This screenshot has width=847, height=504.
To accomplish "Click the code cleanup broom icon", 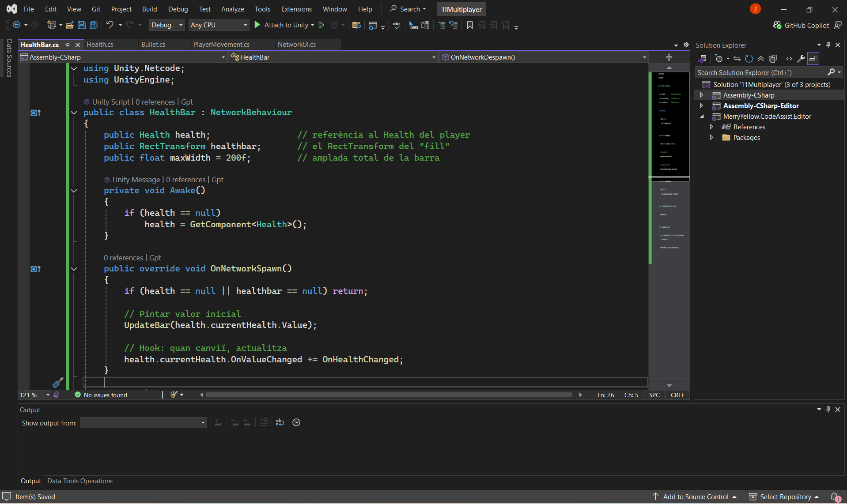I will pyautogui.click(x=174, y=395).
